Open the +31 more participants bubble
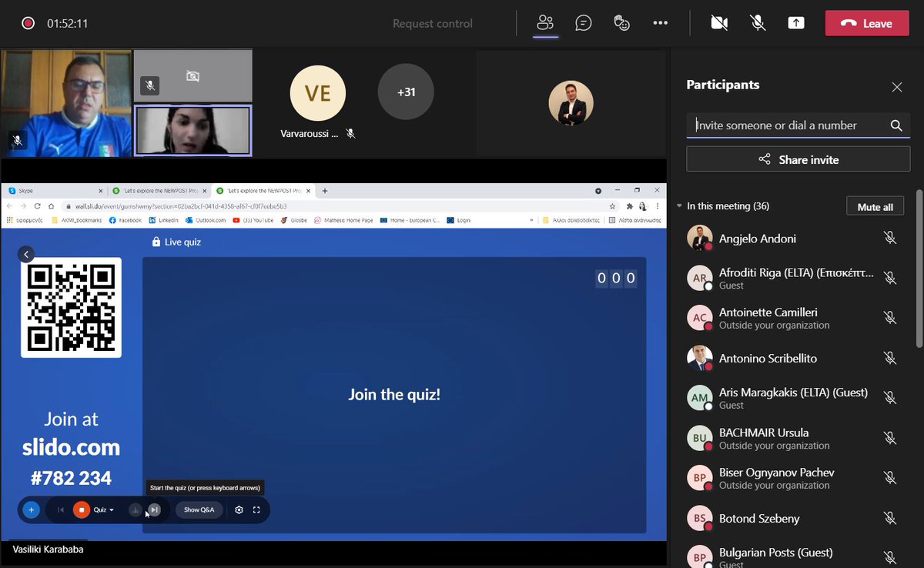 [406, 92]
